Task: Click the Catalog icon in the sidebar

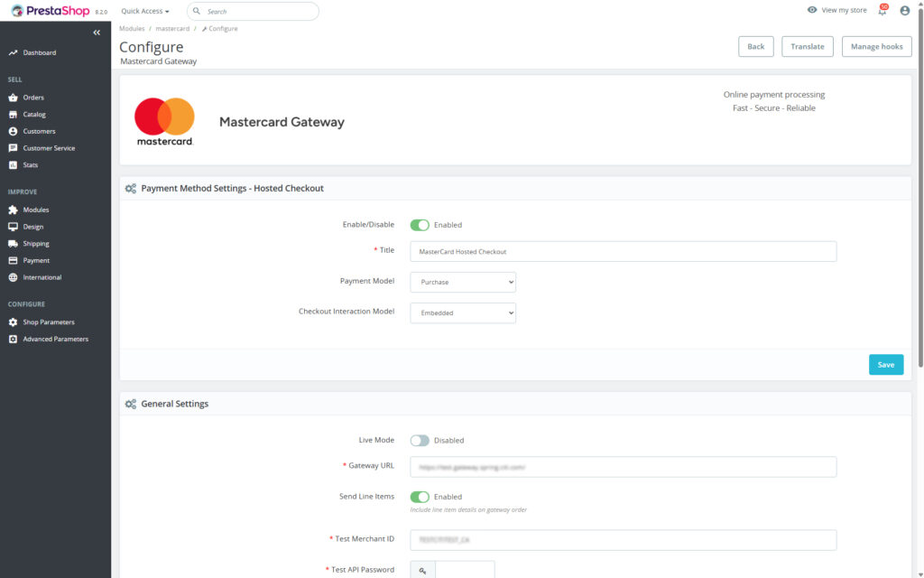Action: pos(15,114)
